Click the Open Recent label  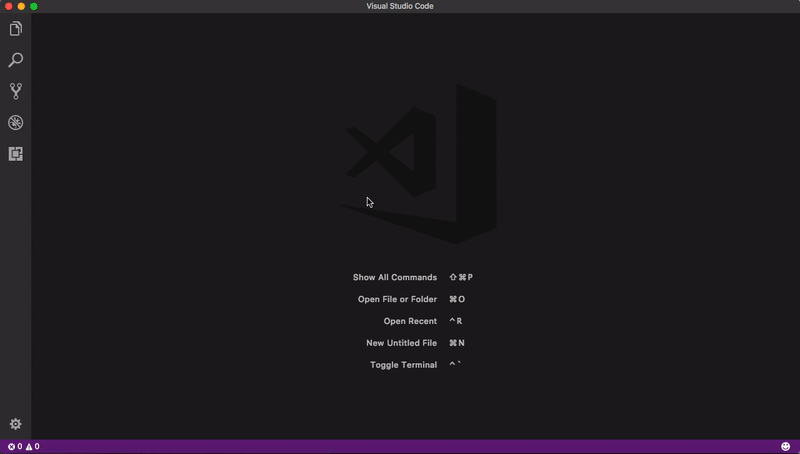point(410,321)
